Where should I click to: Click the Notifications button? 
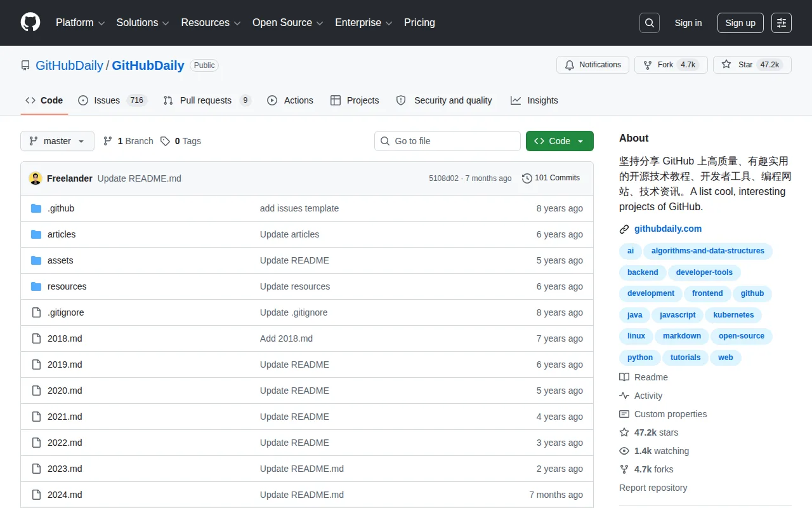point(593,65)
